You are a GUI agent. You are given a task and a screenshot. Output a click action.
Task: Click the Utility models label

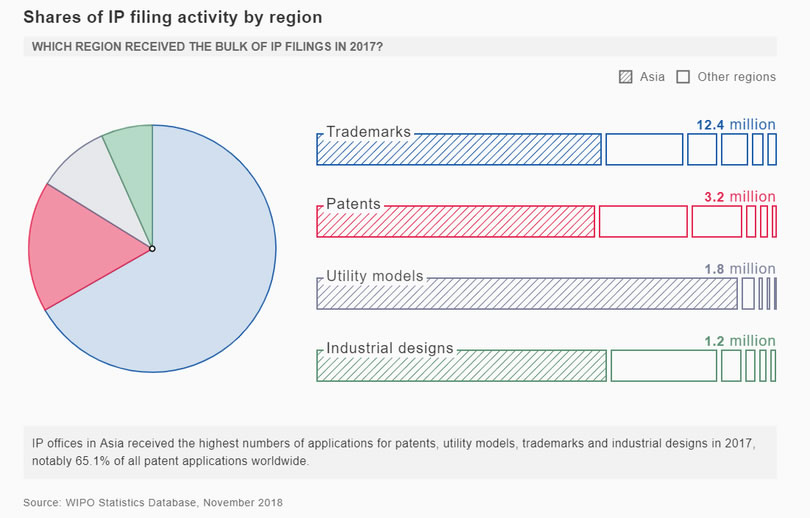tap(374, 276)
